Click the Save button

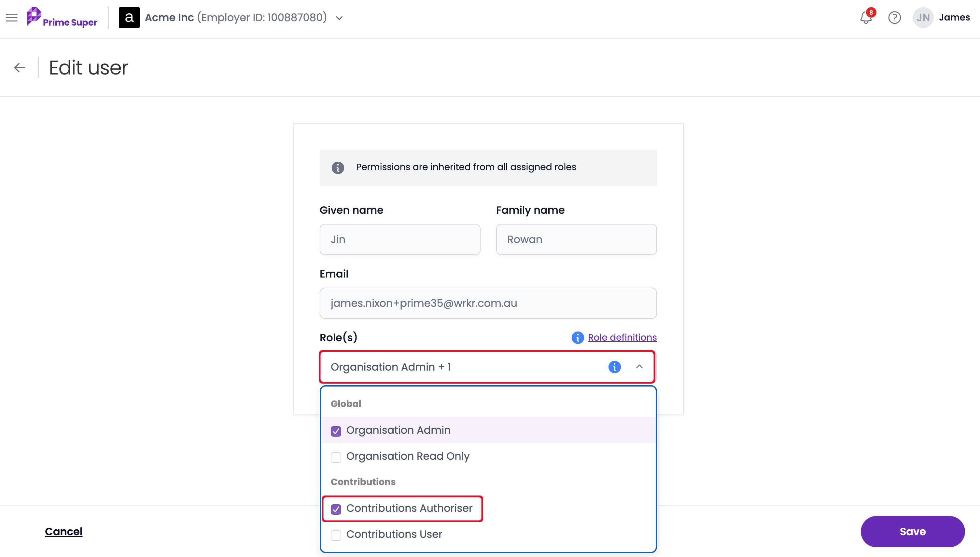913,531
